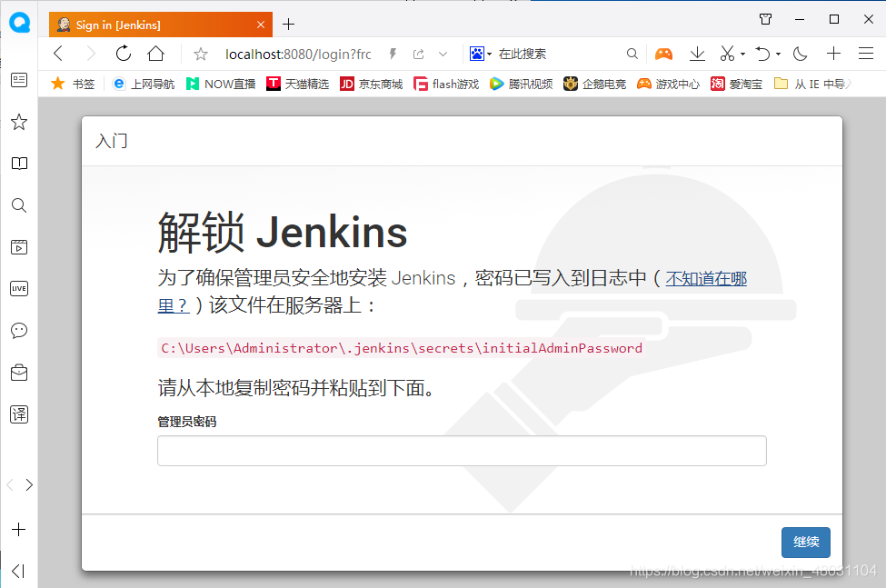
Task: Open the reading book sidebar icon
Action: 19,164
